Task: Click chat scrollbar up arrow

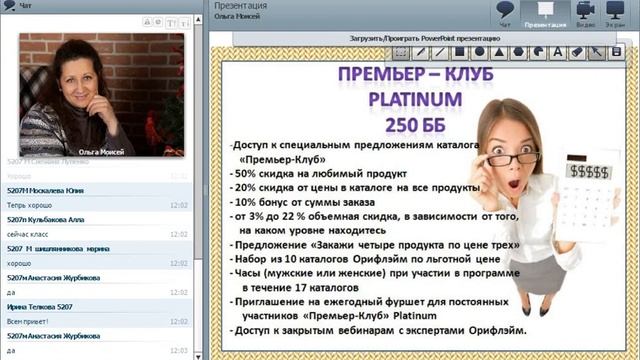Action: click(x=198, y=20)
